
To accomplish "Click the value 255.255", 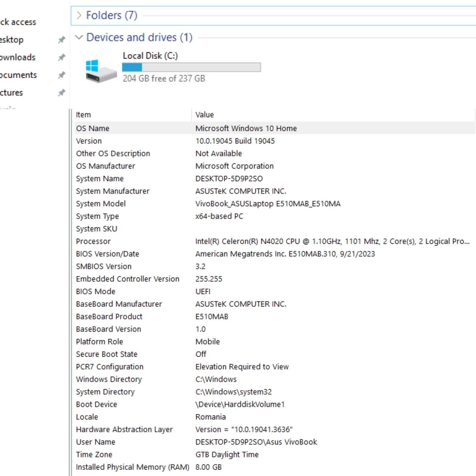I will click(209, 279).
